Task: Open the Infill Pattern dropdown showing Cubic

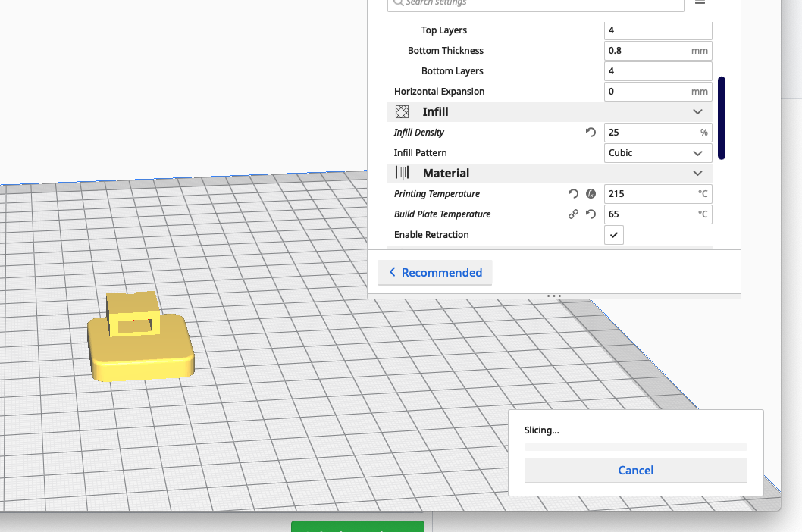Action: tap(657, 152)
